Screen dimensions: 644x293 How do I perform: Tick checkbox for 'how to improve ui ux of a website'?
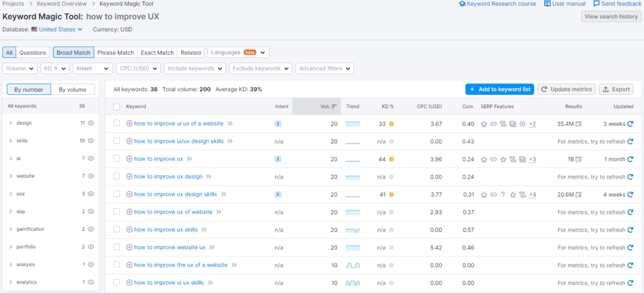pos(116,123)
